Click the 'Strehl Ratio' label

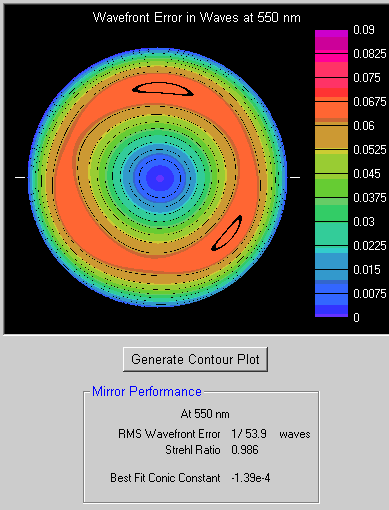193,450
